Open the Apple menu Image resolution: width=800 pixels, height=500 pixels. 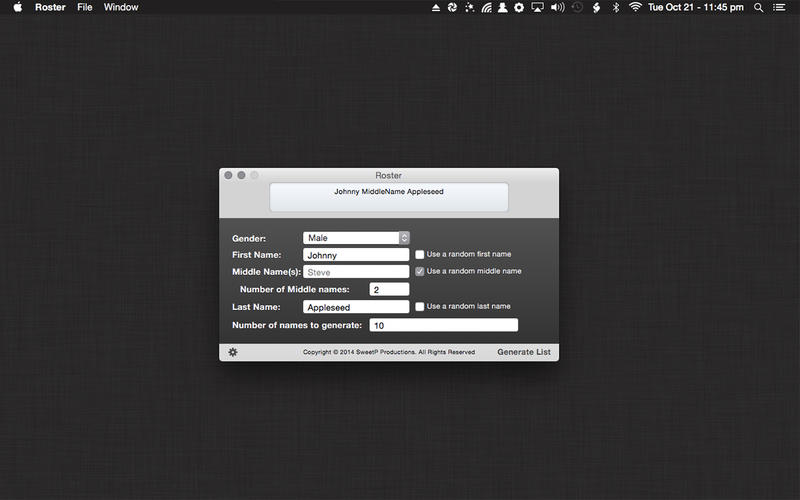18,7
